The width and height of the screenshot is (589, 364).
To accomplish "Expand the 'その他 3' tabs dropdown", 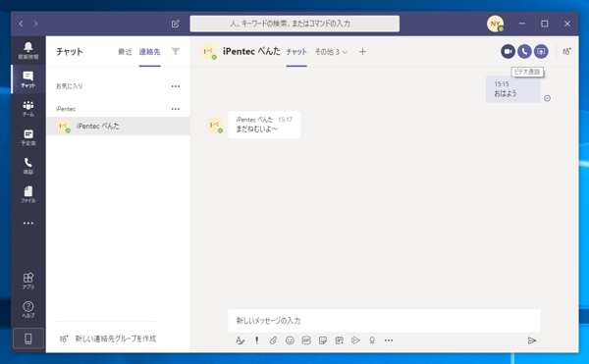I will tap(331, 52).
